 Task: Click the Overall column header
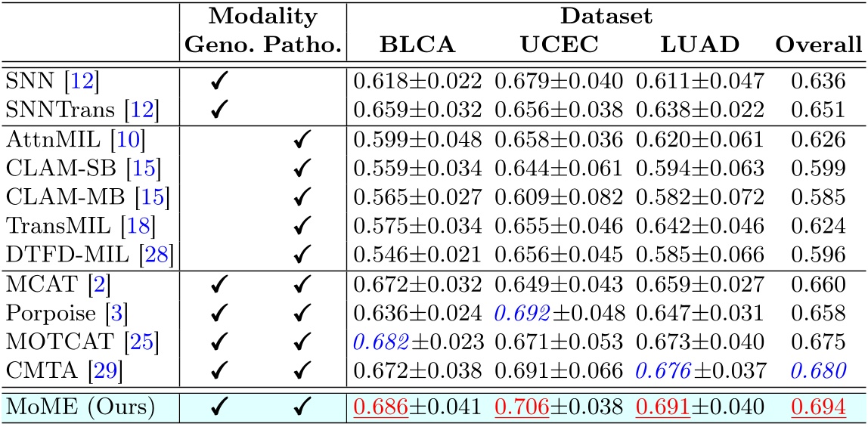814,46
